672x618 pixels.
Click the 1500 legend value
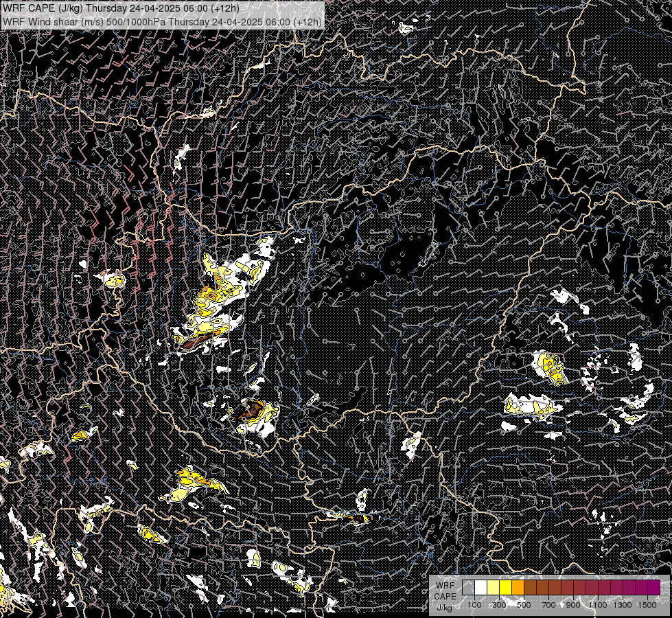[x=647, y=605]
